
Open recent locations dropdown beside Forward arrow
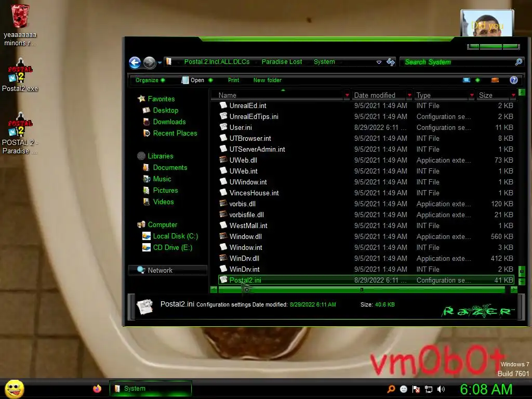tap(159, 63)
